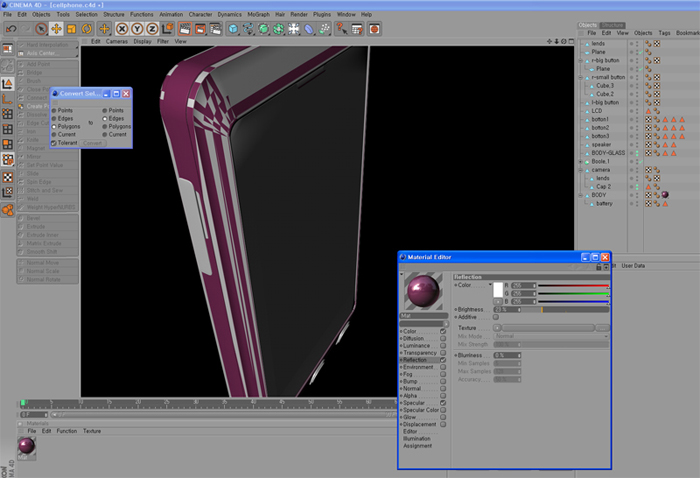Activate the Move tool icon
The height and width of the screenshot is (478, 700).
pyautogui.click(x=56, y=29)
